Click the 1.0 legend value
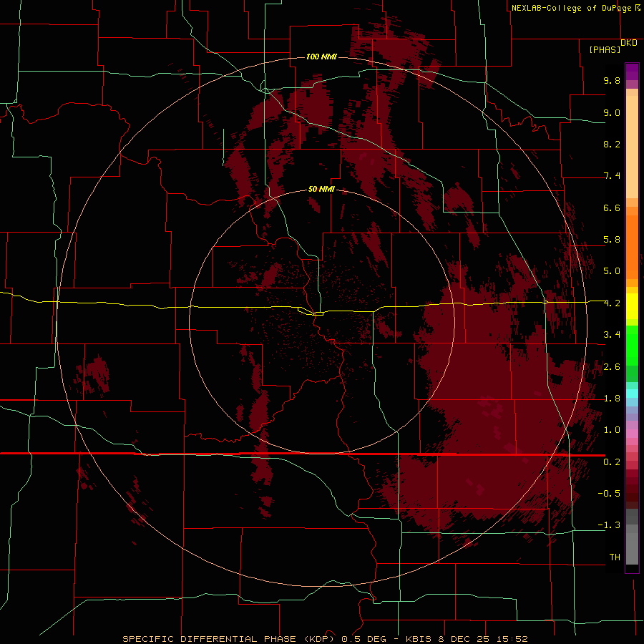The width and height of the screenshot is (644, 644). [x=612, y=430]
